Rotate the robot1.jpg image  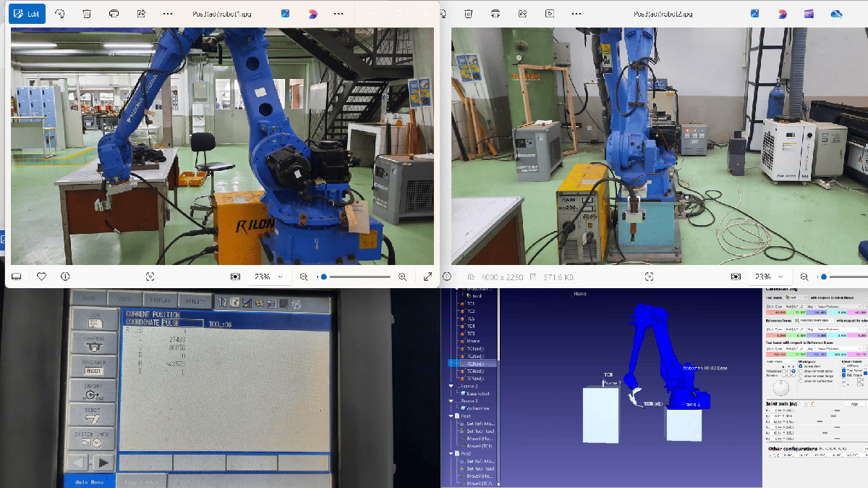click(x=60, y=14)
